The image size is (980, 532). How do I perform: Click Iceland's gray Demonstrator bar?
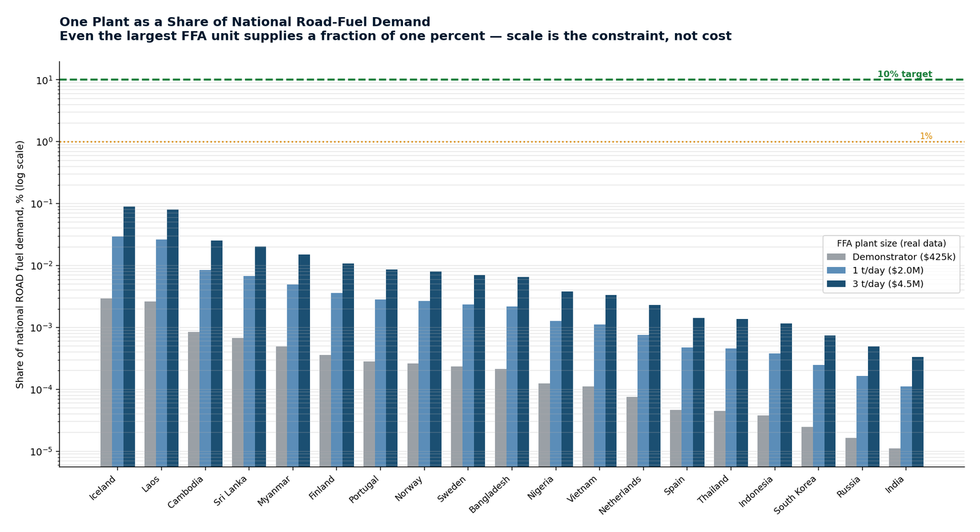(107, 383)
